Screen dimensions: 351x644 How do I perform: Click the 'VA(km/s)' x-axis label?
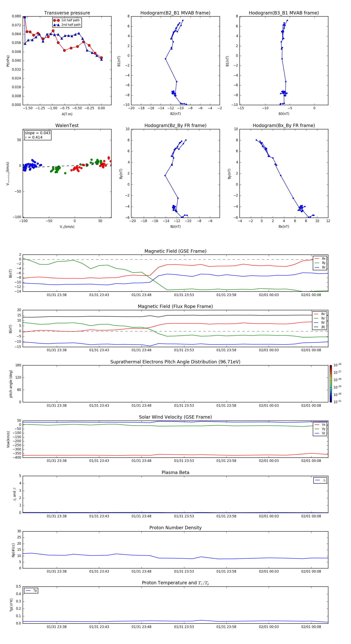(x=67, y=227)
